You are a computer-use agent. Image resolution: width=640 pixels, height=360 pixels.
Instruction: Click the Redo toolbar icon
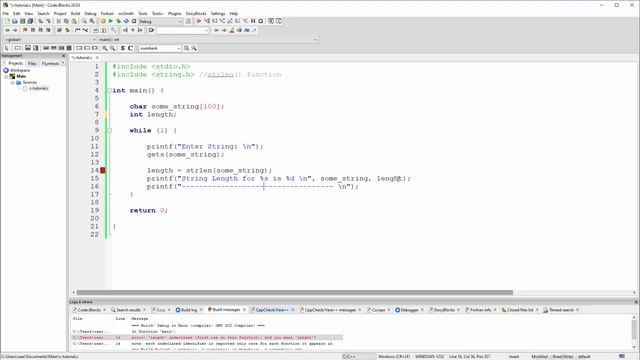(x=48, y=21)
